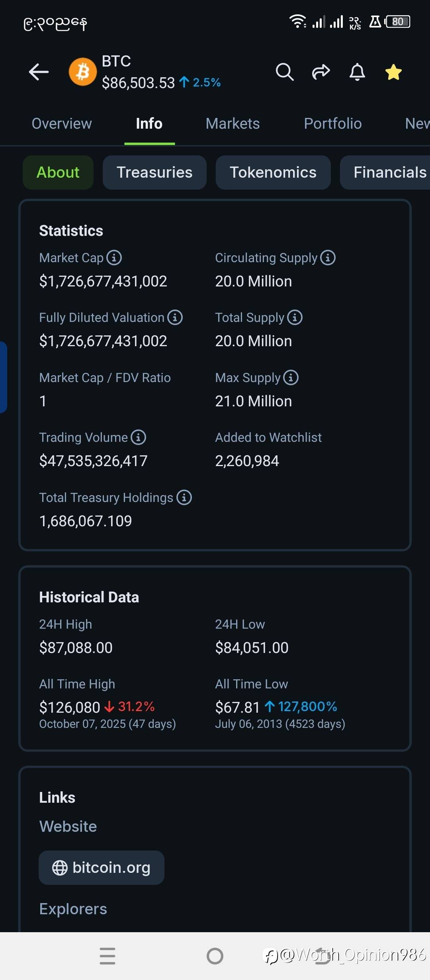Open the search magnifier icon
This screenshot has height=980, width=430.
(284, 72)
